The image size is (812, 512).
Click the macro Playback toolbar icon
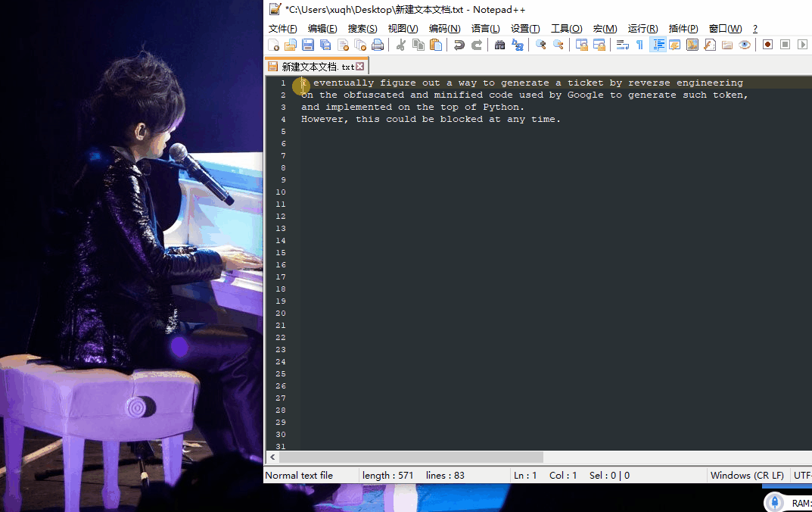tap(803, 45)
